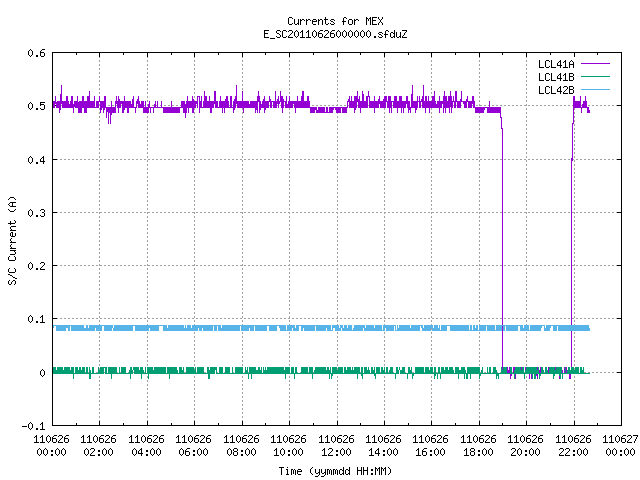Click the '110626 04:00' x-axis tick label

147,446
